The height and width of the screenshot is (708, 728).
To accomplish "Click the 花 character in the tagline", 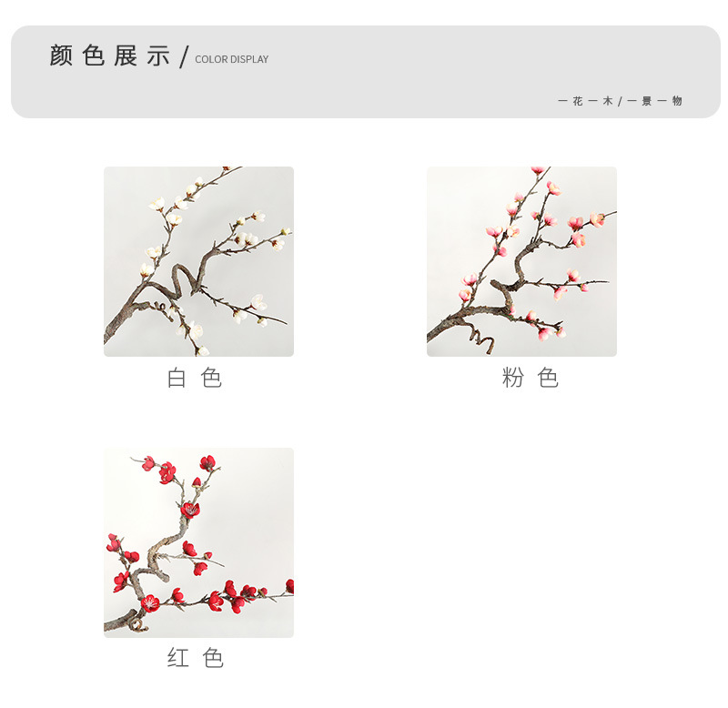I will point(578,101).
